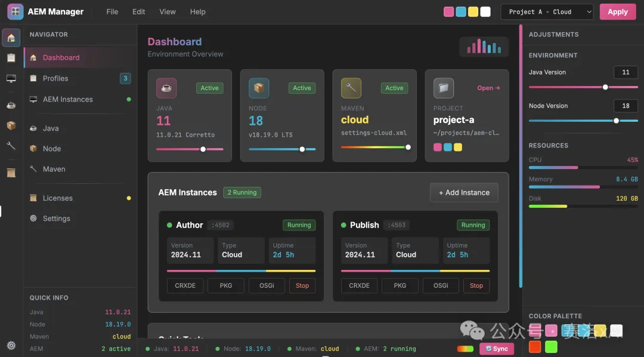
Task: Click the bar chart icon beside the Dashboard heading
Action: tap(484, 47)
